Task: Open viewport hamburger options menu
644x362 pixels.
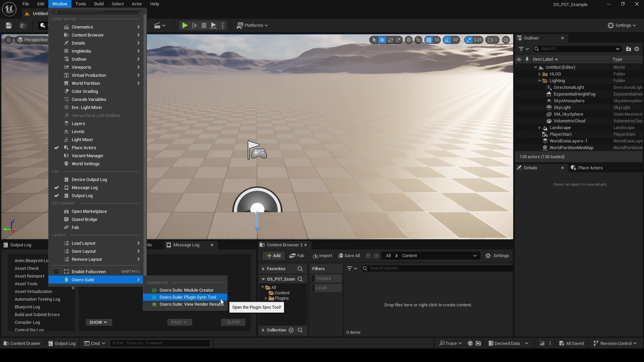Action: pyautogui.click(x=8, y=40)
